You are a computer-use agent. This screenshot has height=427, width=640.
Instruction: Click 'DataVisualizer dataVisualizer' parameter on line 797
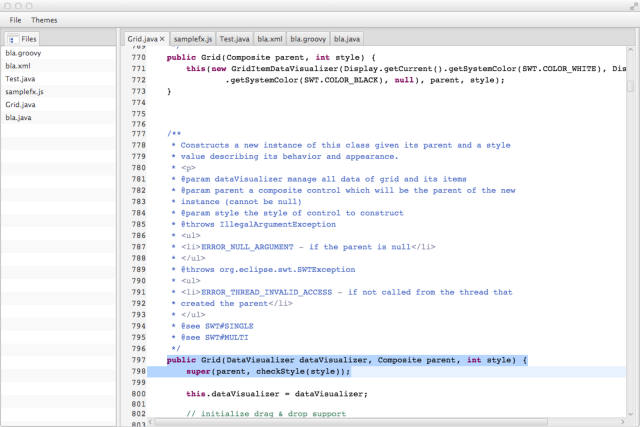coord(297,360)
